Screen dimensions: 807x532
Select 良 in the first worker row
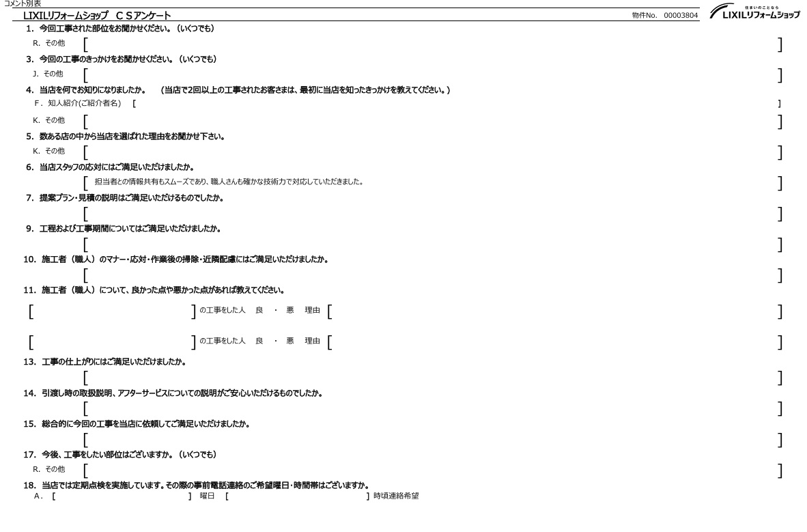(x=259, y=311)
